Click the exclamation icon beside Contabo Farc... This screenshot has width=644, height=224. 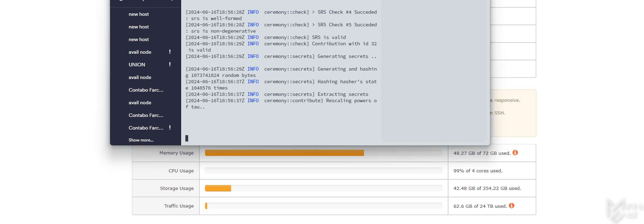[x=170, y=128]
